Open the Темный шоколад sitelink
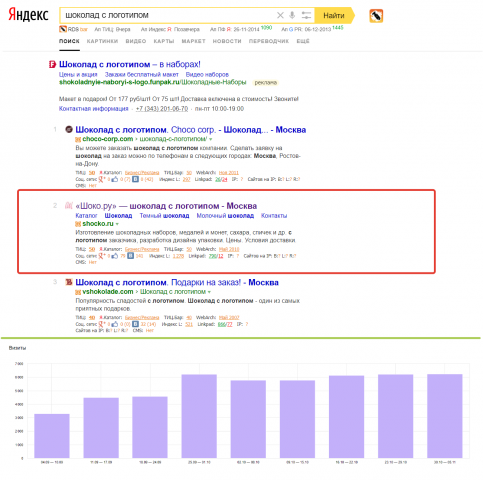The width and height of the screenshot is (483, 480). 164,216
